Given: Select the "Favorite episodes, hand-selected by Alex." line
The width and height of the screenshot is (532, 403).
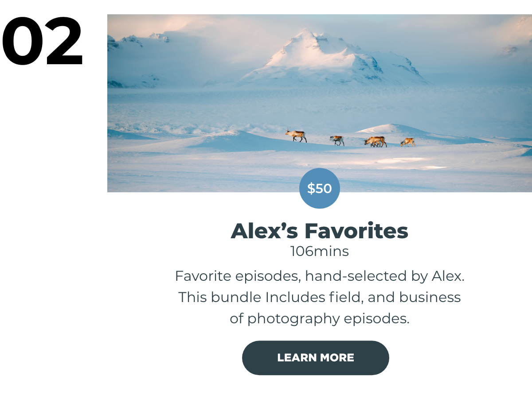Looking at the screenshot, I should [320, 276].
